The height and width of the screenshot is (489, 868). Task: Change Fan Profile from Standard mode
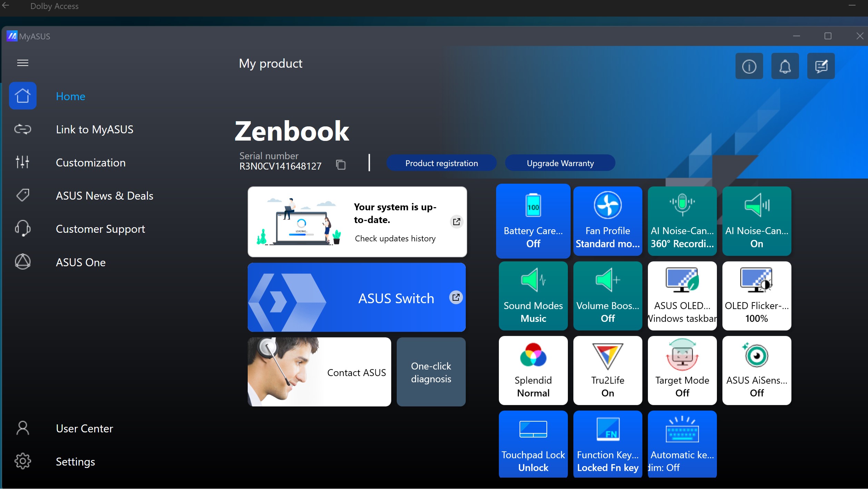pos(608,221)
